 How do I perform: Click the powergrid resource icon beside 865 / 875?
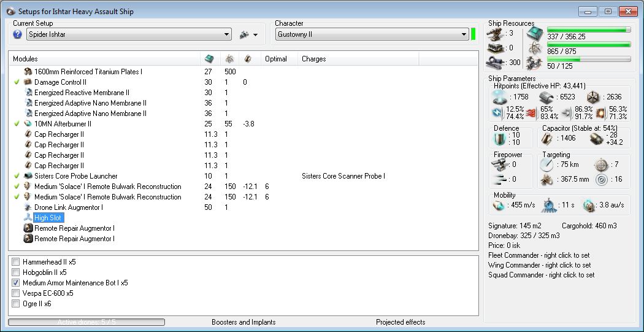[x=535, y=48]
